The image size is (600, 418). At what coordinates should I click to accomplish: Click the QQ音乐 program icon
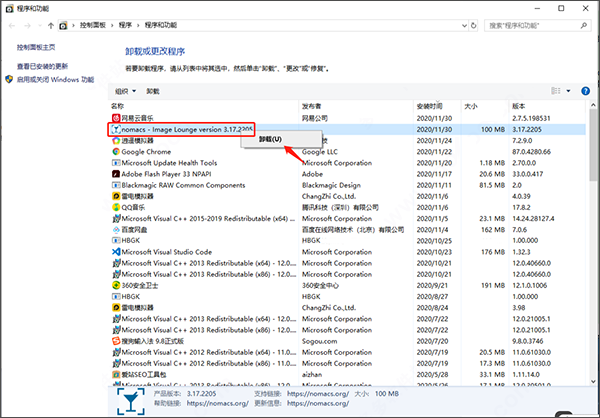[116, 207]
